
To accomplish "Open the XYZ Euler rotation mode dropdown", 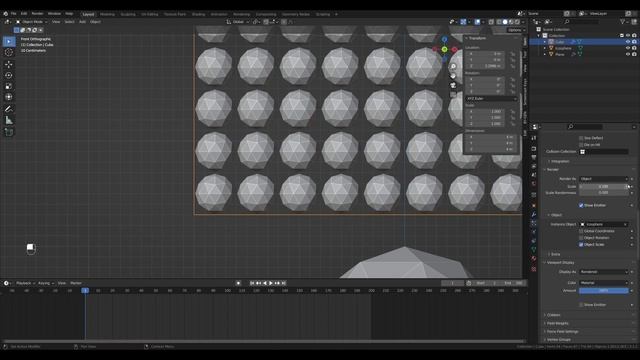I will pyautogui.click(x=491, y=99).
